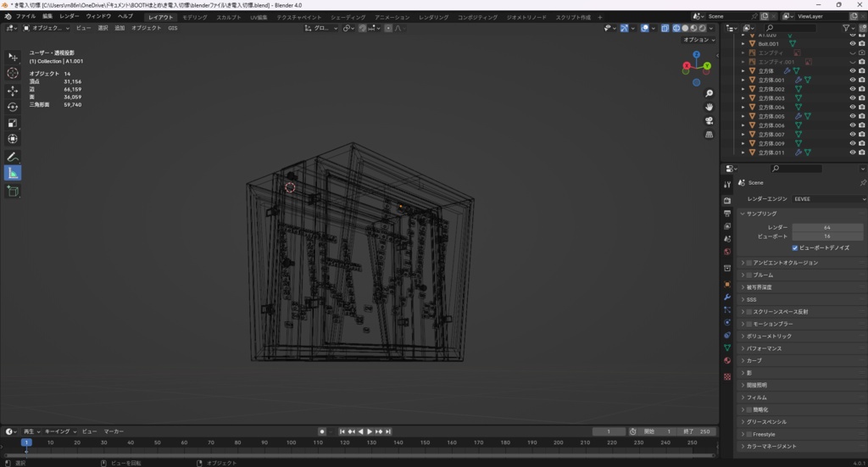Enable the Freestyle checkbox
This screenshot has width=868, height=467.
(x=749, y=434)
